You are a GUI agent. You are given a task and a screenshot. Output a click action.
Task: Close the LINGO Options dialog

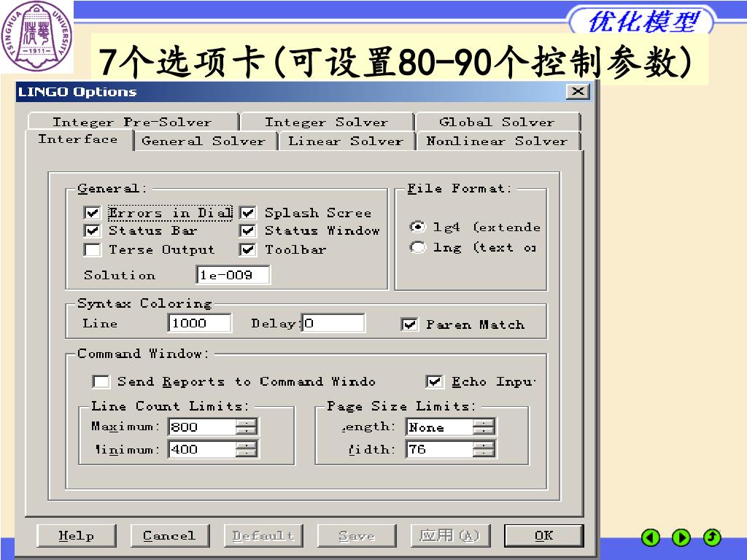578,91
